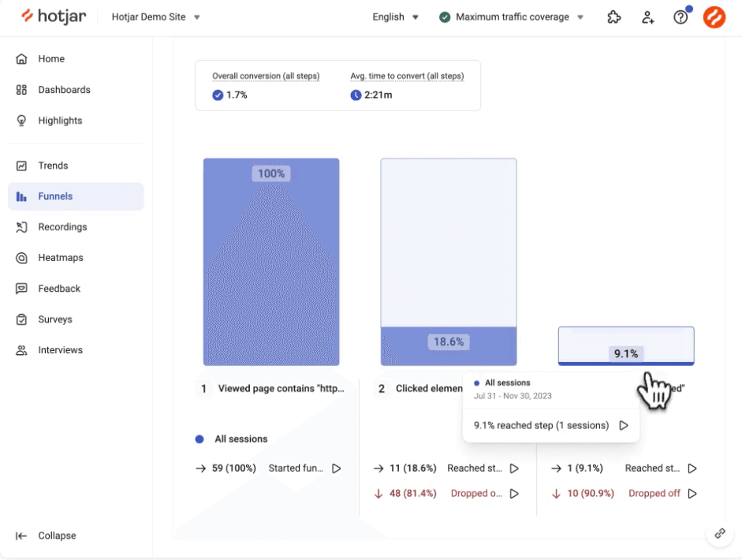Play recordings for 10 dropped-off sessions
This screenshot has width=742, height=560.
tap(692, 494)
